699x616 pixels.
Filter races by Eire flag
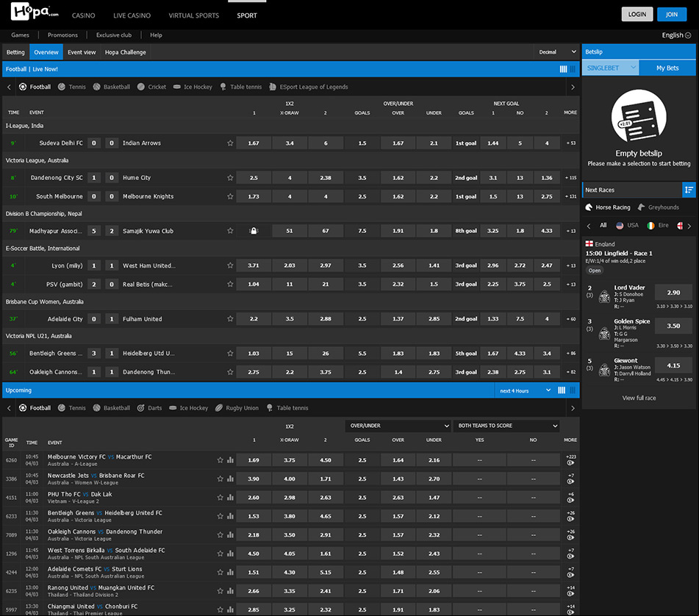tap(658, 226)
